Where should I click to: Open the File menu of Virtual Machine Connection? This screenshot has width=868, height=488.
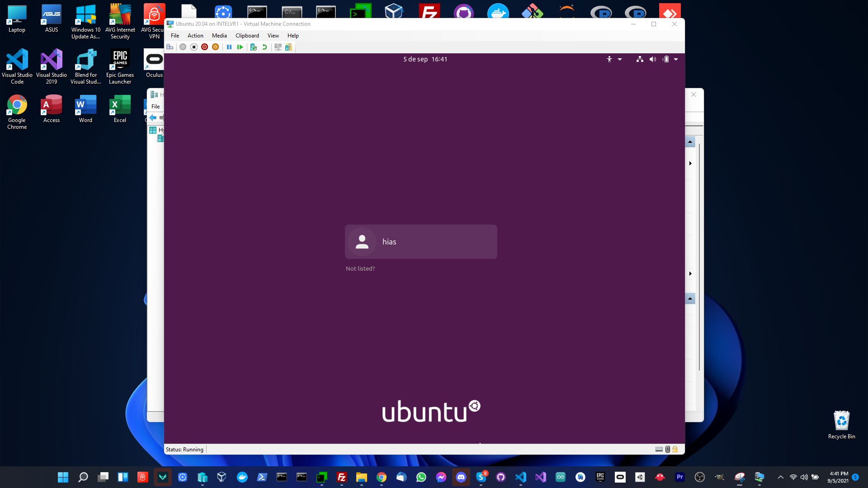coord(175,36)
